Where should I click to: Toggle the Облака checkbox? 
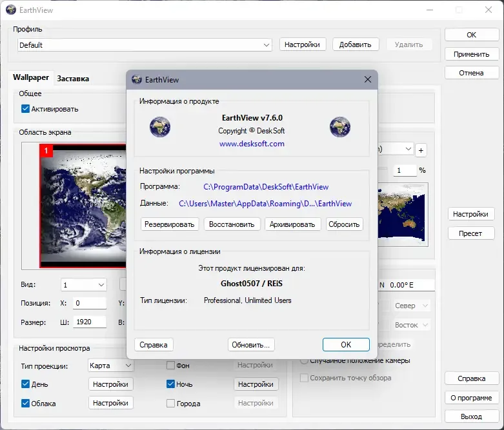point(25,404)
